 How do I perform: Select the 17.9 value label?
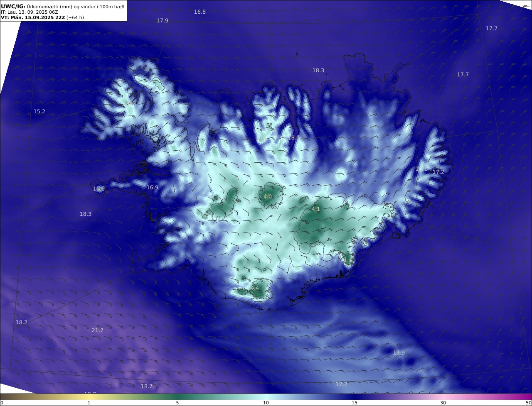(x=163, y=20)
